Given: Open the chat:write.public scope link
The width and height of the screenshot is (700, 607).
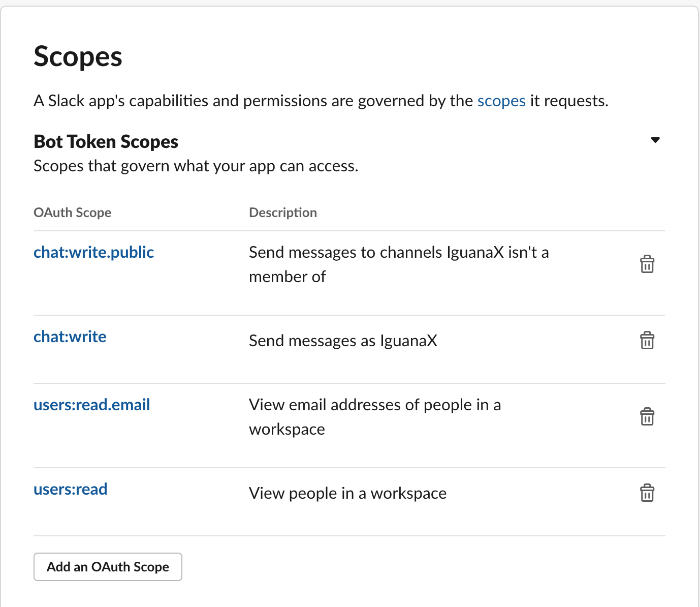Looking at the screenshot, I should coord(93,252).
